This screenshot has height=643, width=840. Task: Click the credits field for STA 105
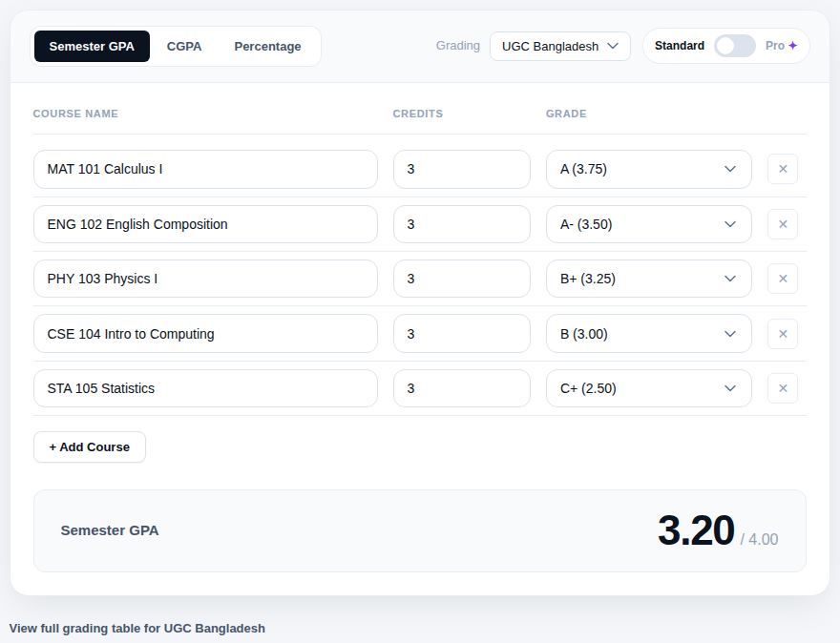click(462, 388)
